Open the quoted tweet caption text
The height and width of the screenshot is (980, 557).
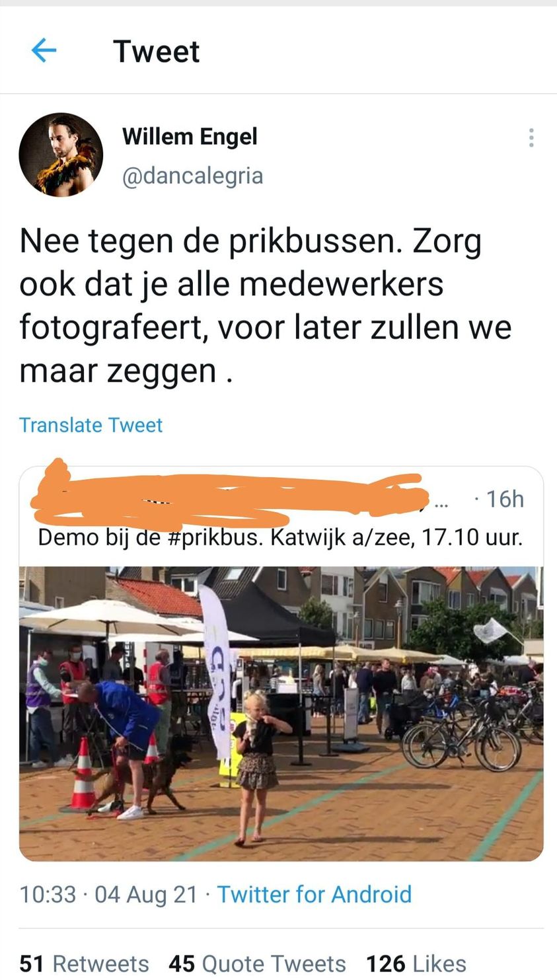[x=280, y=537]
